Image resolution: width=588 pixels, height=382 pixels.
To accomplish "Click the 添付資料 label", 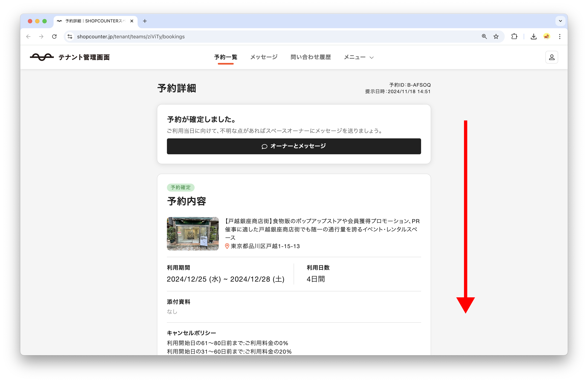I will click(178, 302).
